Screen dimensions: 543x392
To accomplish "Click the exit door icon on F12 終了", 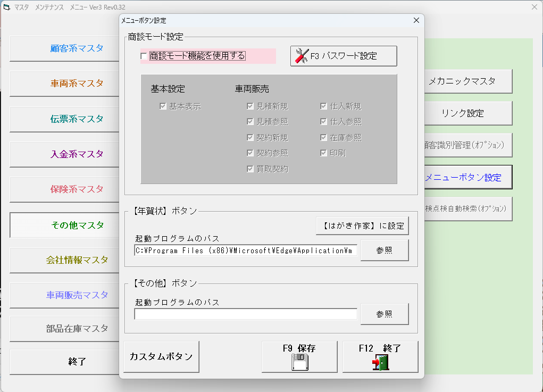I will (380, 362).
